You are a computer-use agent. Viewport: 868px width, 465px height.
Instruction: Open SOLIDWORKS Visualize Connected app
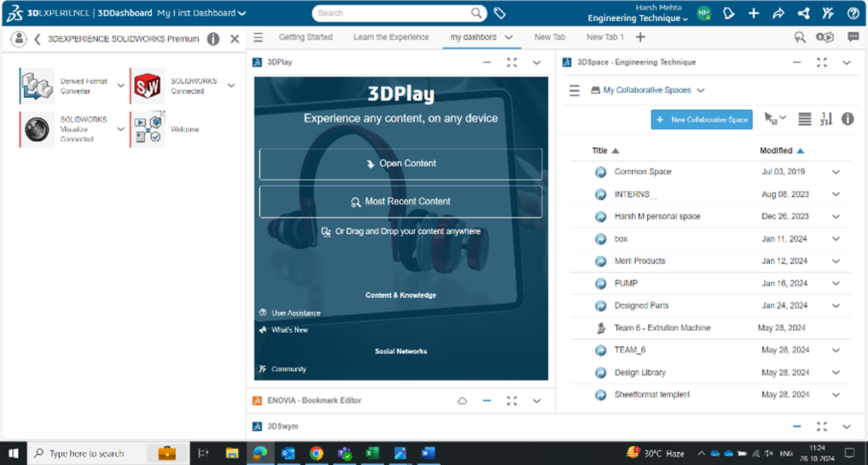tap(36, 129)
